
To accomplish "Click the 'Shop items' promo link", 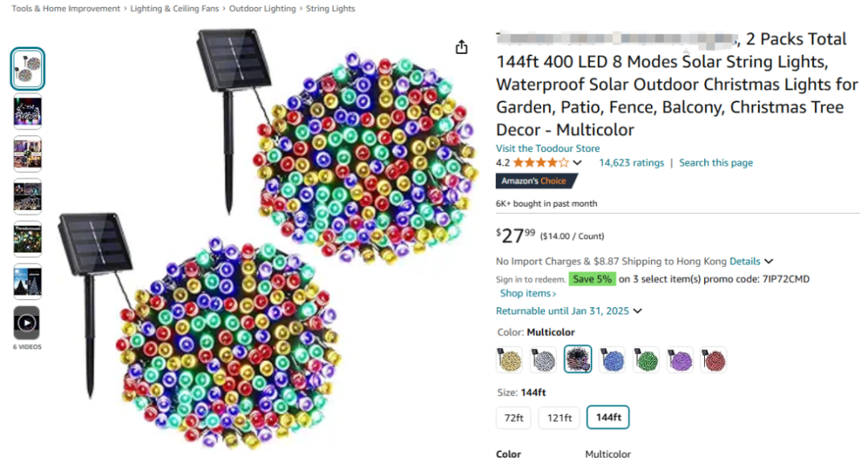I will tap(528, 294).
